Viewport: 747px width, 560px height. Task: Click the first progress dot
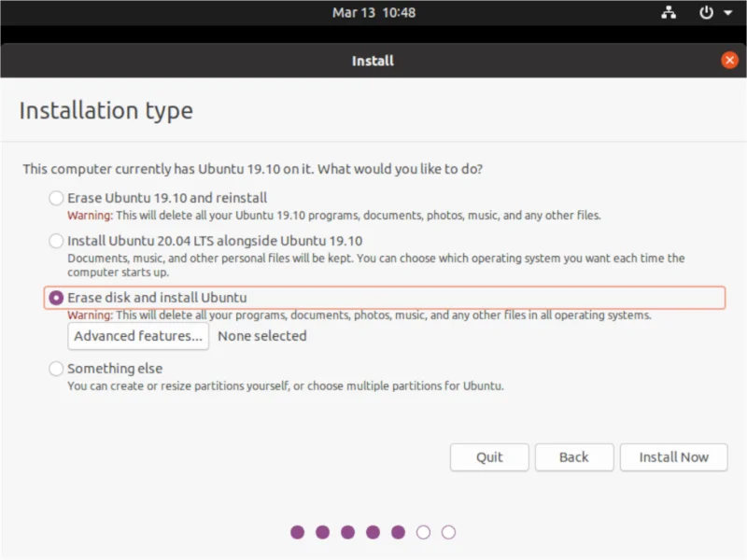pos(297,532)
